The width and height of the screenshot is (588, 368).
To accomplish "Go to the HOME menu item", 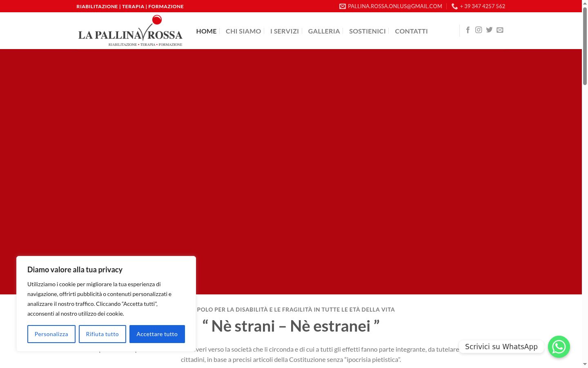I will [206, 31].
